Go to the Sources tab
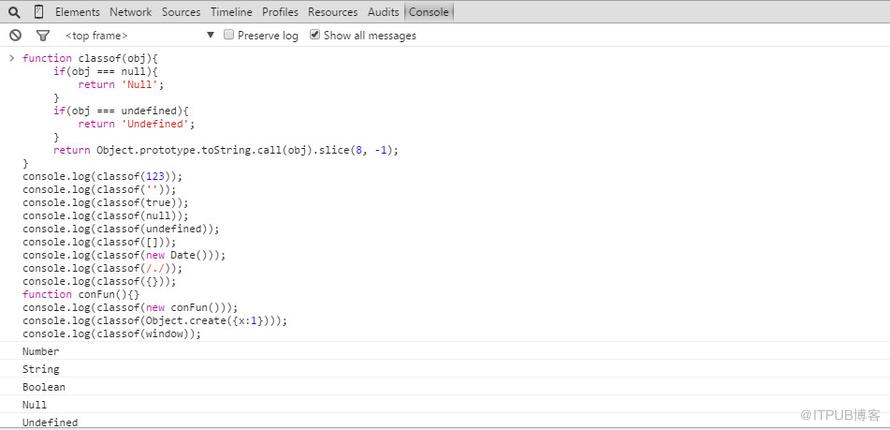This screenshot has height=430, width=890. click(x=181, y=12)
